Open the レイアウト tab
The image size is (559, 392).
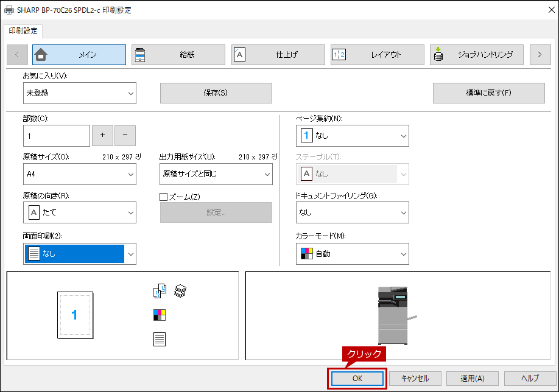click(378, 55)
